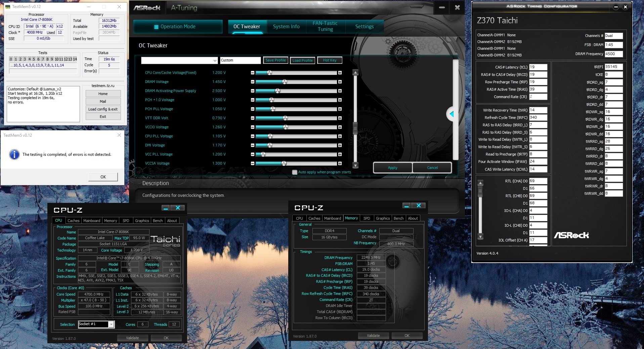
Task: Open the System Info tab
Action: pyautogui.click(x=286, y=27)
